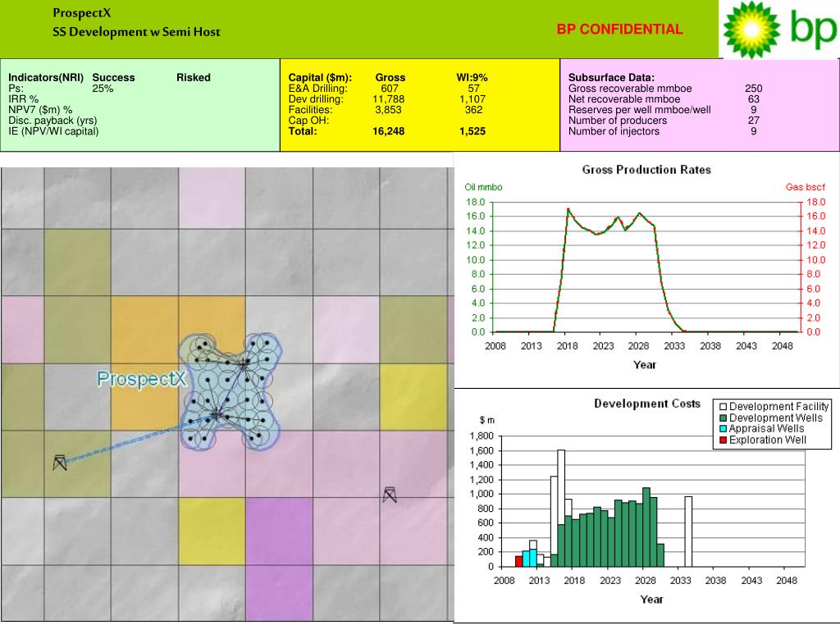Click the white Development Facility legend swatch

723,407
